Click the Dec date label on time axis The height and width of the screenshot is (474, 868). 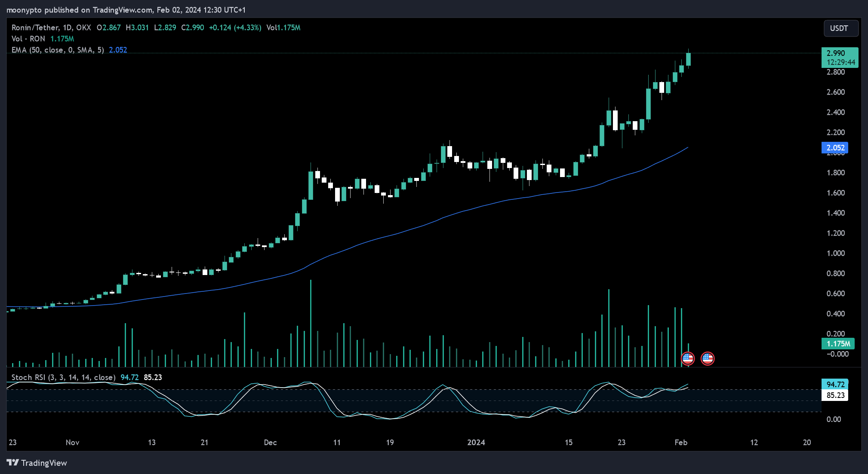pos(270,442)
